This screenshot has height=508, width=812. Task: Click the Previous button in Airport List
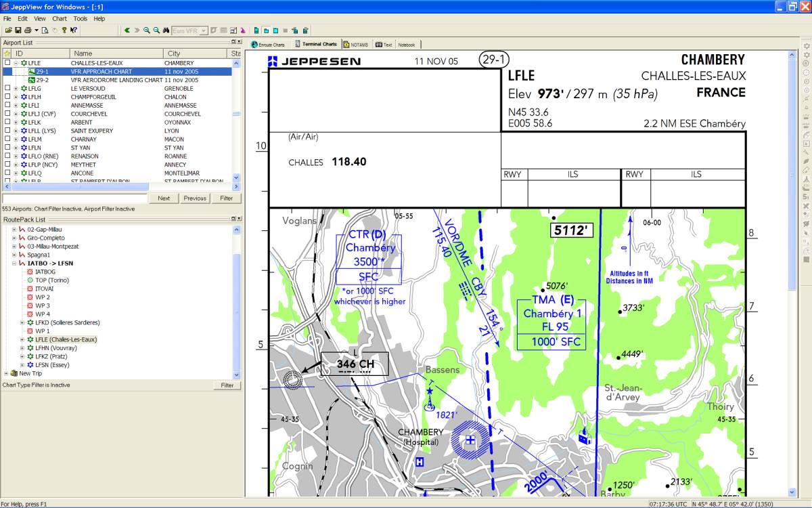coord(194,198)
